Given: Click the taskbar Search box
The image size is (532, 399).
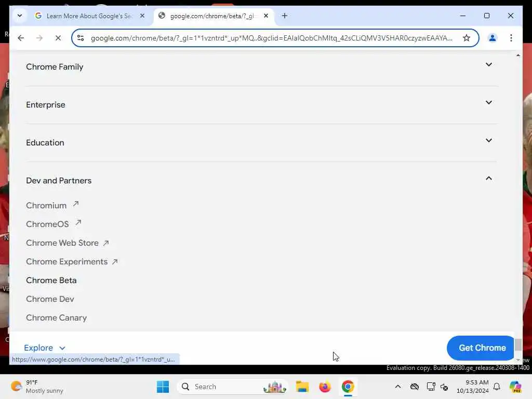Looking at the screenshot, I should [232, 387].
